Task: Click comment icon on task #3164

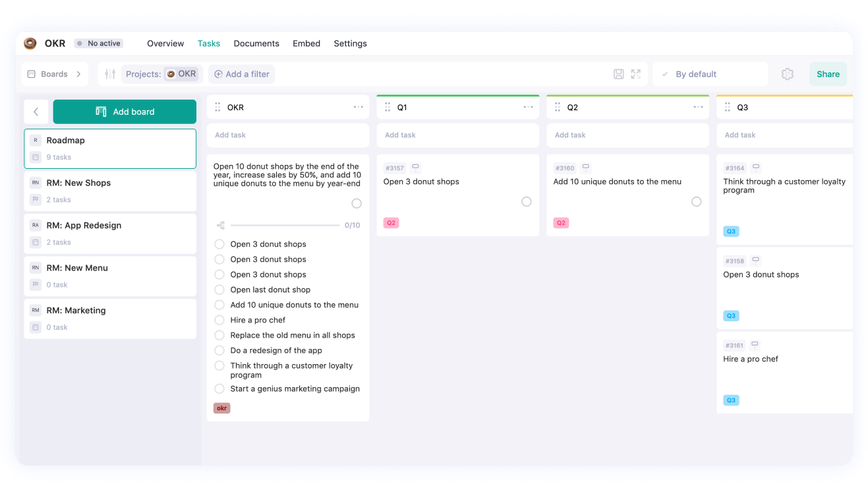Action: [756, 168]
